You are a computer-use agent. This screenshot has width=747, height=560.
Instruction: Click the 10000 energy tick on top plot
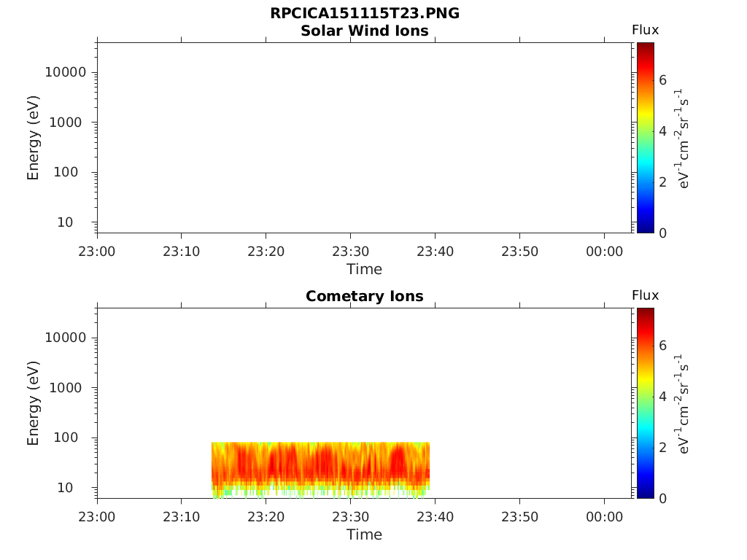(66, 72)
